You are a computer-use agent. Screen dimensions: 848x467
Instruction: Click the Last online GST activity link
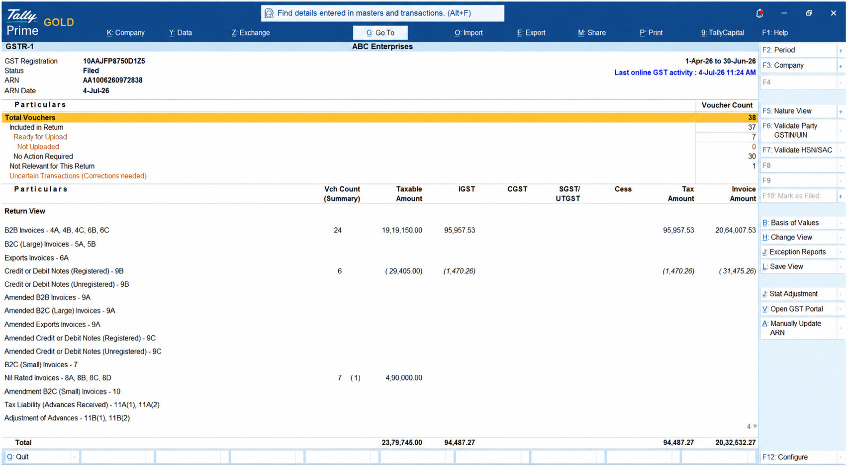point(685,72)
